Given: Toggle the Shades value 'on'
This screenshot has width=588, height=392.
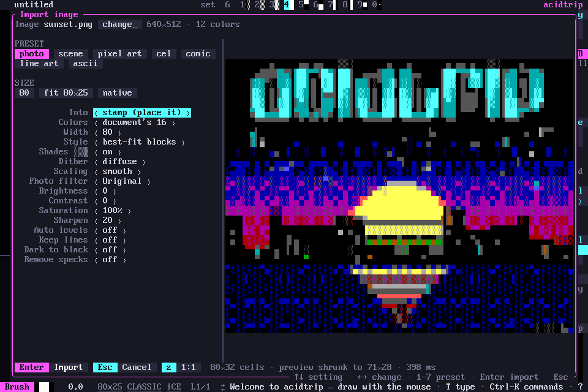Looking at the screenshot, I should point(108,151).
